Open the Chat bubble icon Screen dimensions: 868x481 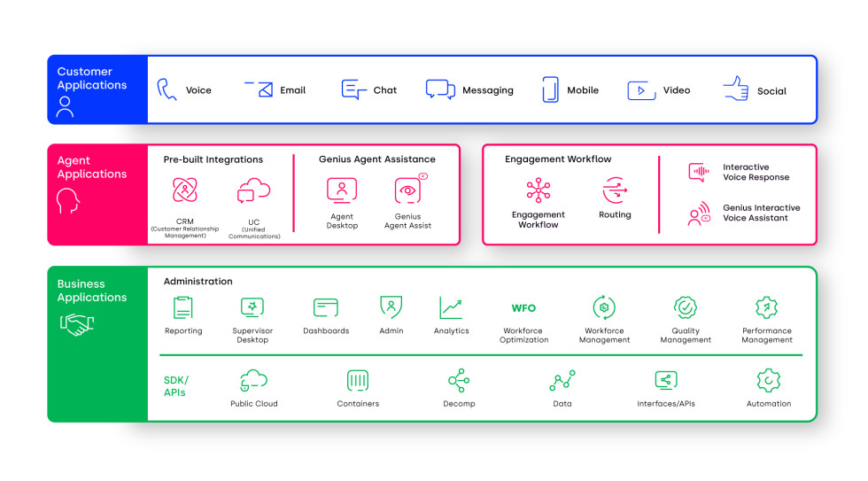(x=353, y=89)
